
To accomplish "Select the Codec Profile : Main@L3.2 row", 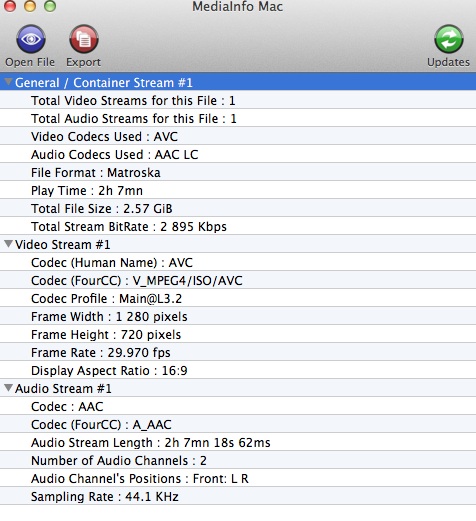I will [x=238, y=298].
